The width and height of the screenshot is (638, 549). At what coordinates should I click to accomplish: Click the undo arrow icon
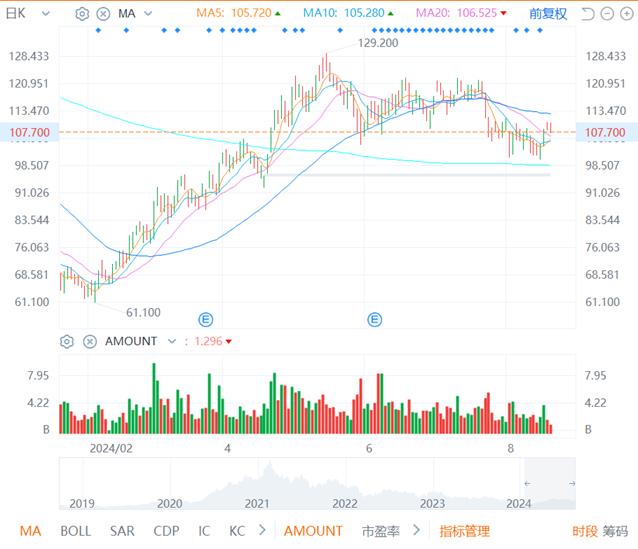click(587, 14)
